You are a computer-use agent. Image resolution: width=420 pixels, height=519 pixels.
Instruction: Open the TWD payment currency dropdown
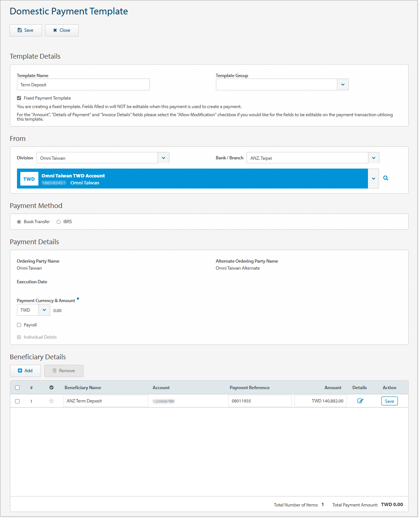click(x=44, y=310)
